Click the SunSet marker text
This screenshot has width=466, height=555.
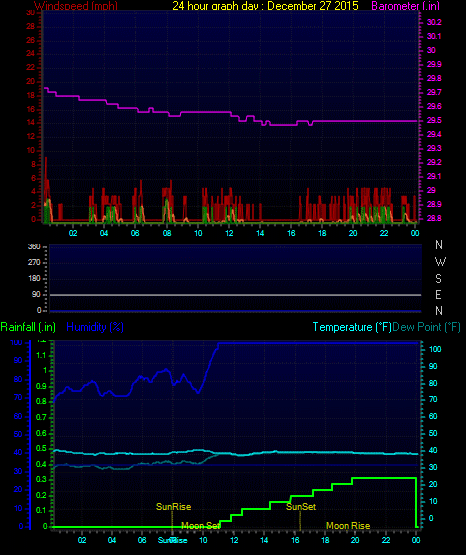point(301,507)
